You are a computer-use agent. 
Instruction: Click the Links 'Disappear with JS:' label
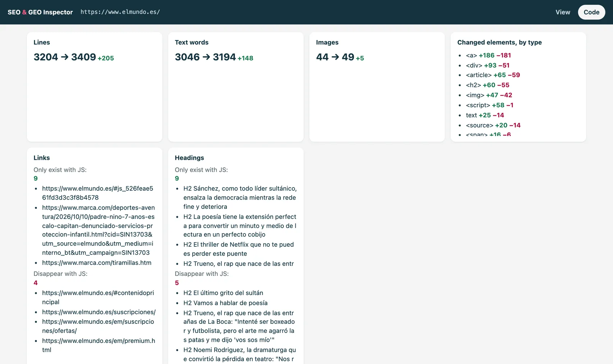point(61,274)
